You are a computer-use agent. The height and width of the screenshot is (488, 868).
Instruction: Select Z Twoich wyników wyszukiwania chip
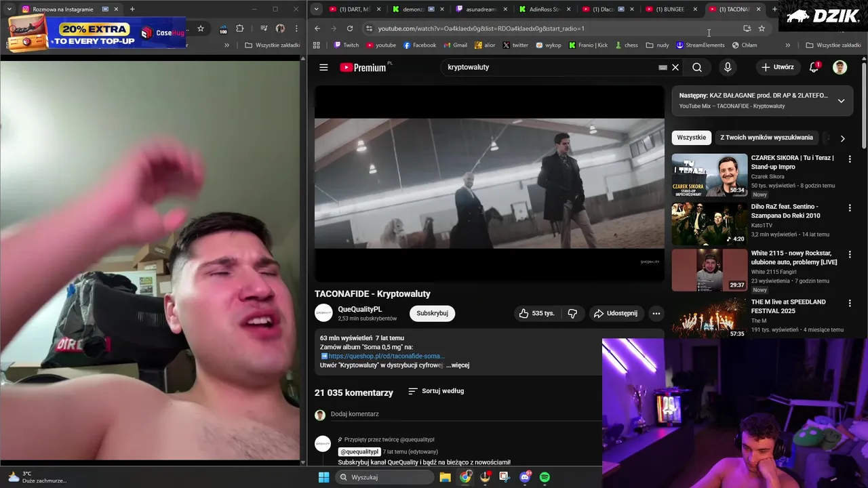point(766,138)
